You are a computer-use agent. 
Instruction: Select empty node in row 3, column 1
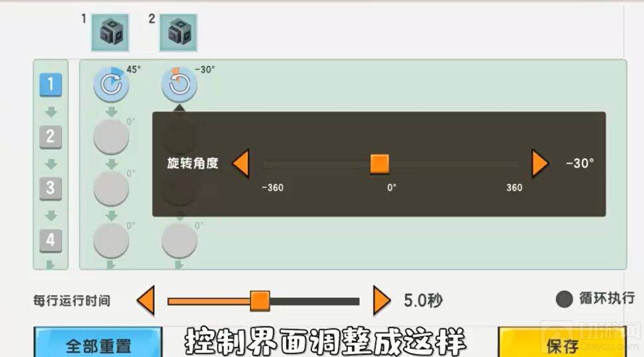[x=111, y=188]
